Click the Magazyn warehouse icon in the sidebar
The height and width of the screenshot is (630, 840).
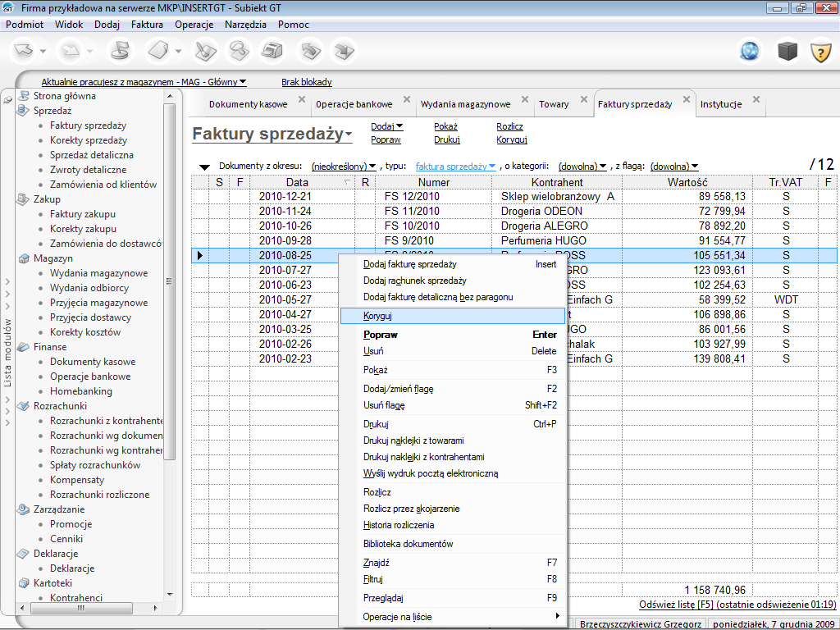click(x=24, y=258)
